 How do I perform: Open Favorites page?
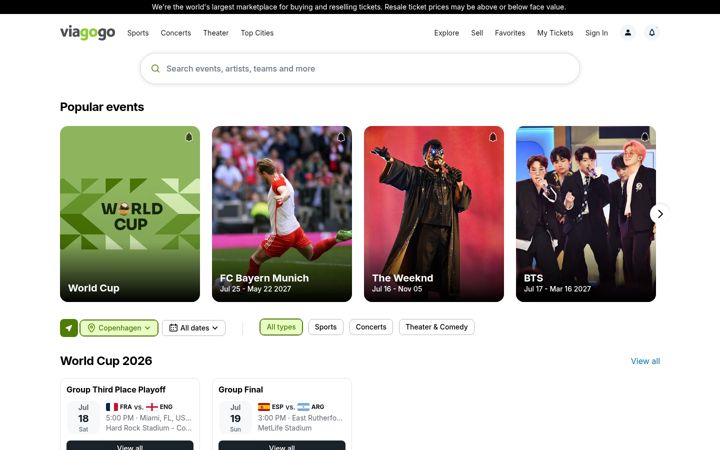(510, 33)
